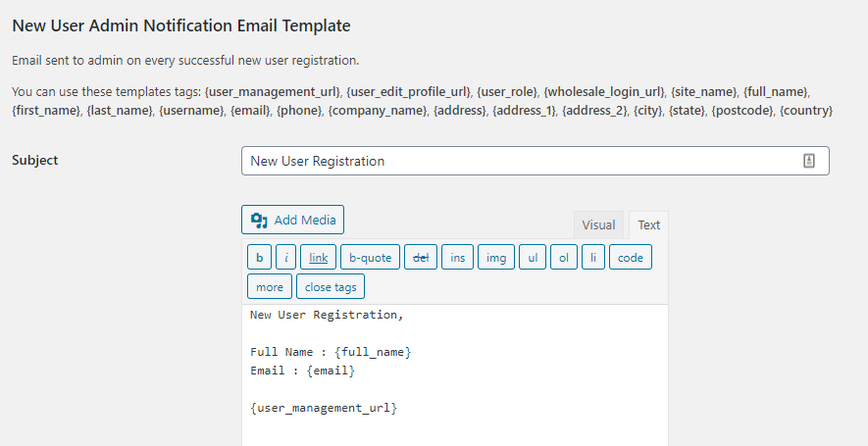868x446 pixels.
Task: Toggle bold with the b quicktag
Action: pos(259,258)
